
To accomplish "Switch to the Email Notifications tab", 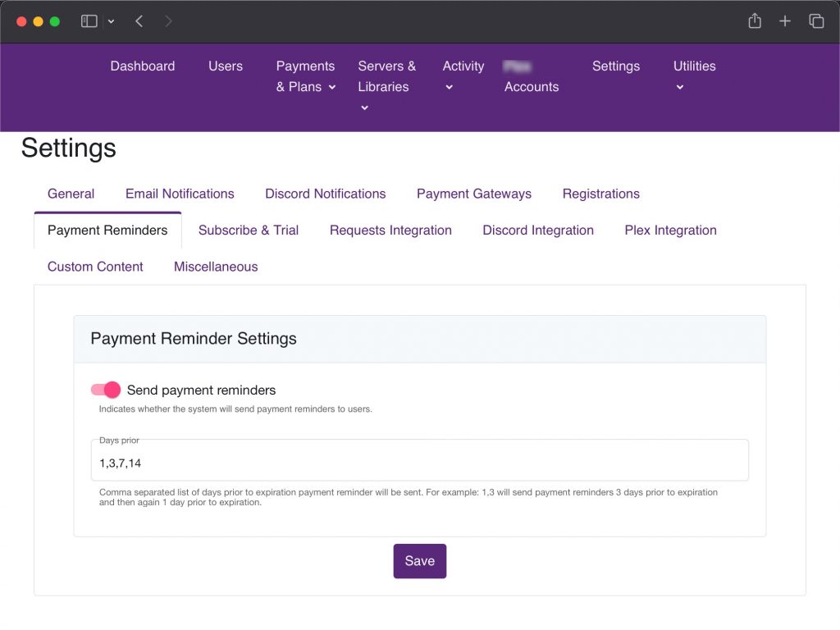I will 180,194.
